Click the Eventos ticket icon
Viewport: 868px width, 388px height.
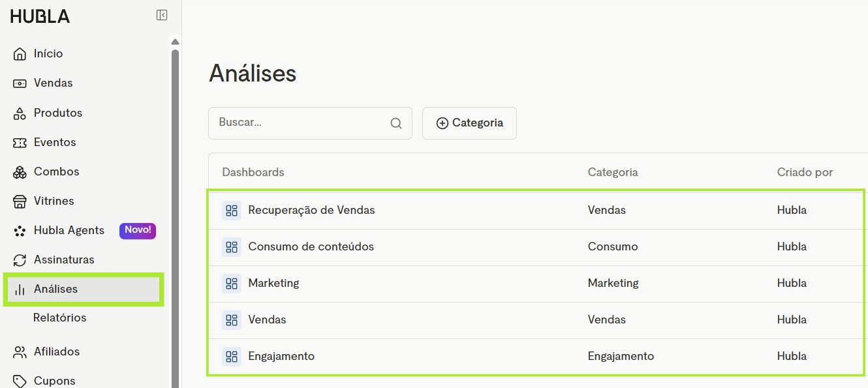[20, 142]
